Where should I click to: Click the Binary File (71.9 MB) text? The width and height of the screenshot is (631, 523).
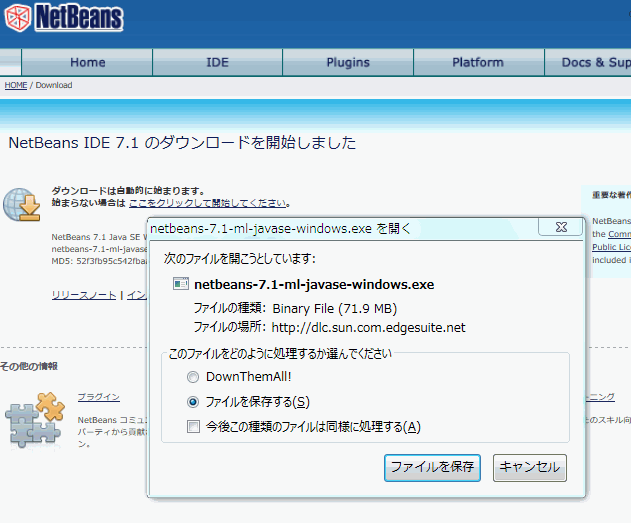[x=334, y=309]
